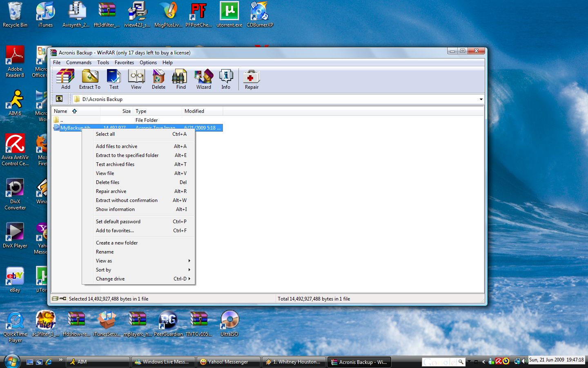Image resolution: width=588 pixels, height=368 pixels.
Task: Select the CDBurnerXP desktop icon
Action: pos(260,15)
